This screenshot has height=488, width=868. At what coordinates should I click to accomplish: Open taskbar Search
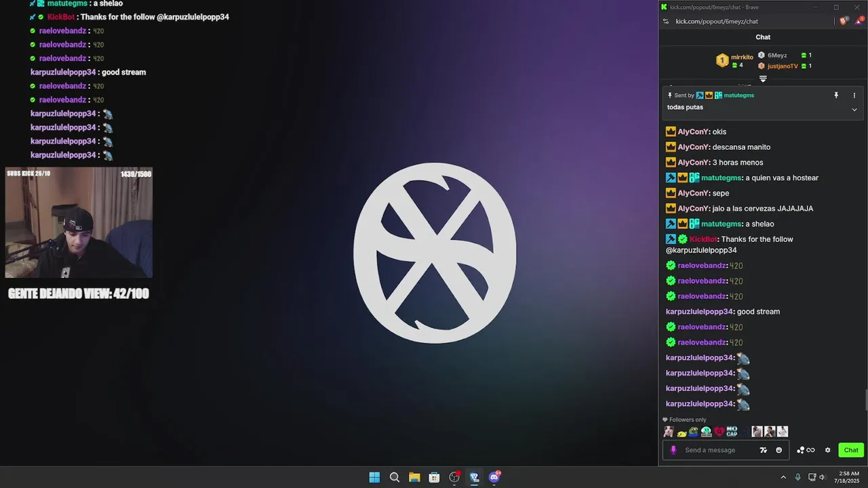coord(395,477)
